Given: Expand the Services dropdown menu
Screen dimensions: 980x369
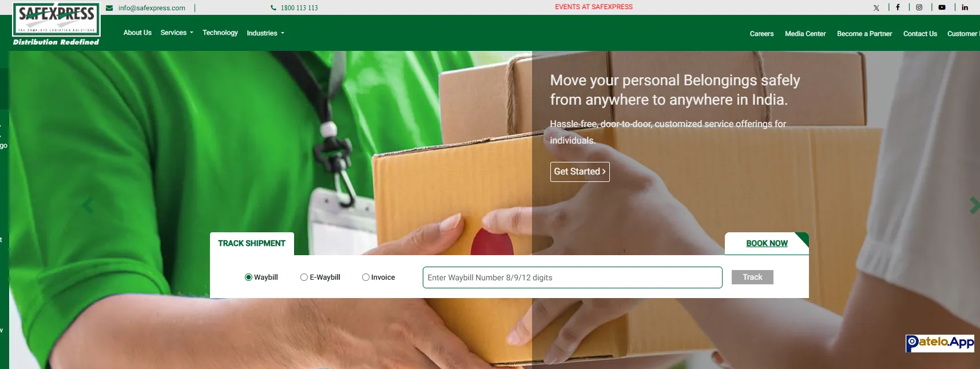Looking at the screenshot, I should click(x=177, y=33).
